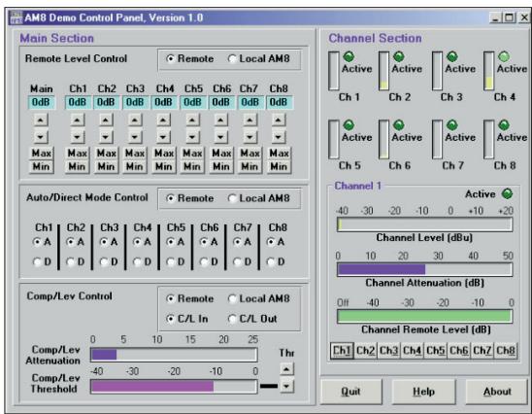Click the Ch 6 vertical level meter

pyautogui.click(x=383, y=139)
